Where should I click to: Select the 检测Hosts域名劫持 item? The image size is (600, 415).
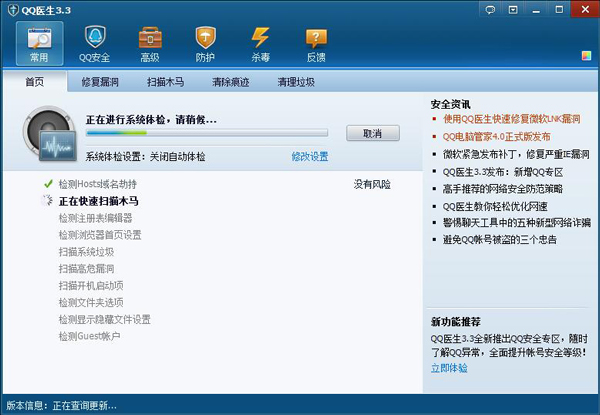(98, 184)
